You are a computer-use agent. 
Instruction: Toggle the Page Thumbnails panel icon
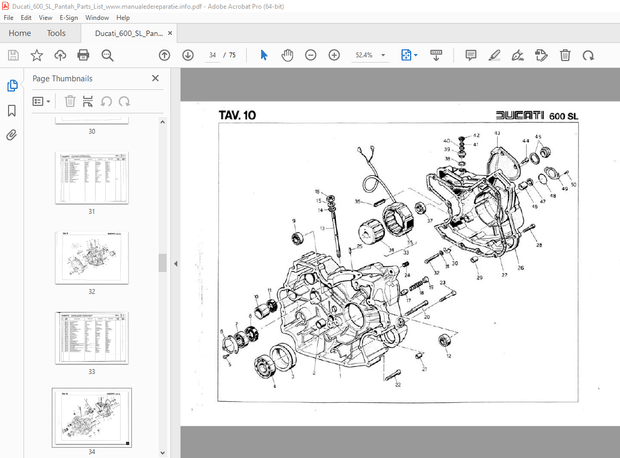coord(12,86)
